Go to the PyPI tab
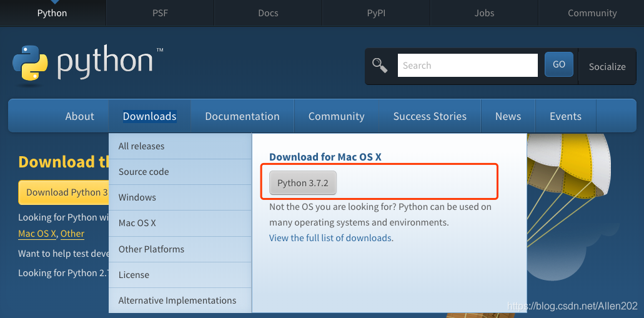This screenshot has width=644, height=318. tap(376, 13)
